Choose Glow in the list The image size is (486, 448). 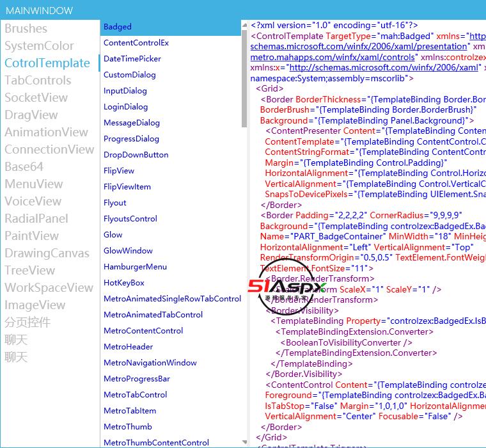(x=171, y=235)
